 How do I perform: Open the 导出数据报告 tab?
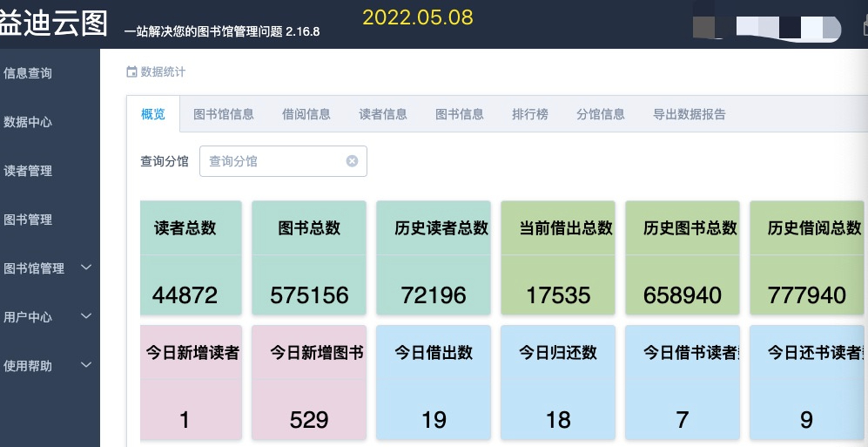[x=690, y=114]
